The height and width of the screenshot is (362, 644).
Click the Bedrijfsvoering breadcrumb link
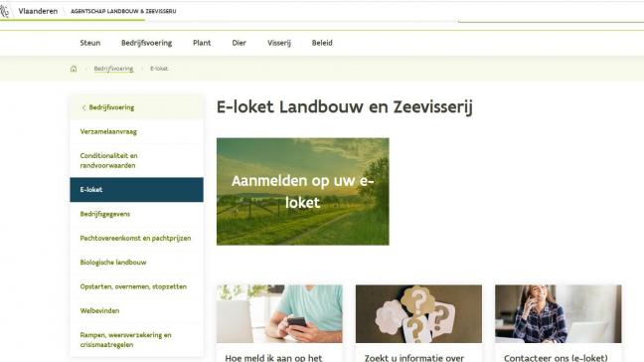(113, 69)
